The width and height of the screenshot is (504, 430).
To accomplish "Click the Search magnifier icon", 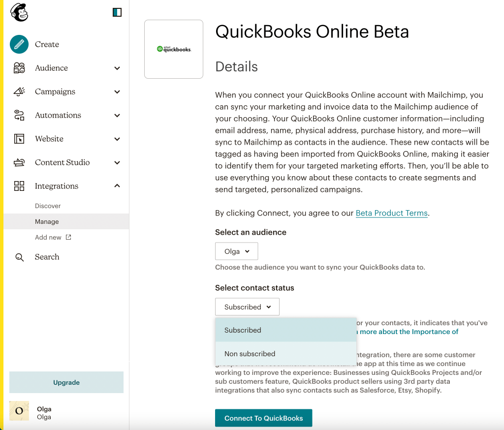I will pos(19,257).
